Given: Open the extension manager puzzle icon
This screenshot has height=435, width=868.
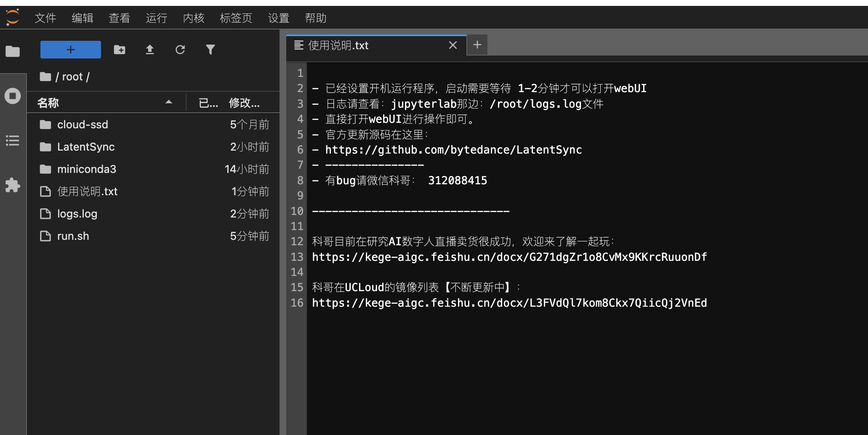Looking at the screenshot, I should click(x=13, y=185).
